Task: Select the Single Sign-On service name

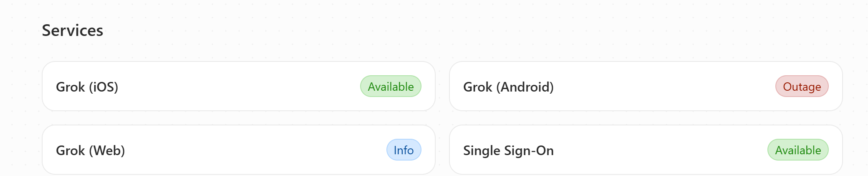Action: tap(508, 150)
